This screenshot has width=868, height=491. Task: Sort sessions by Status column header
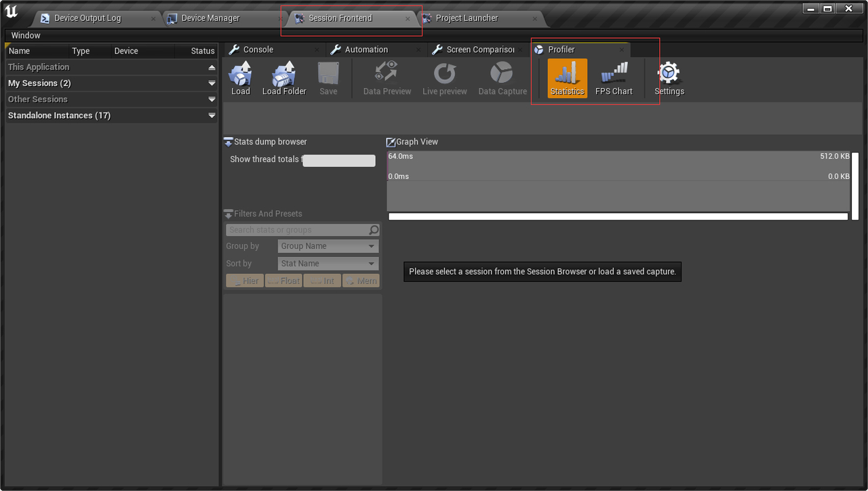[x=196, y=51]
